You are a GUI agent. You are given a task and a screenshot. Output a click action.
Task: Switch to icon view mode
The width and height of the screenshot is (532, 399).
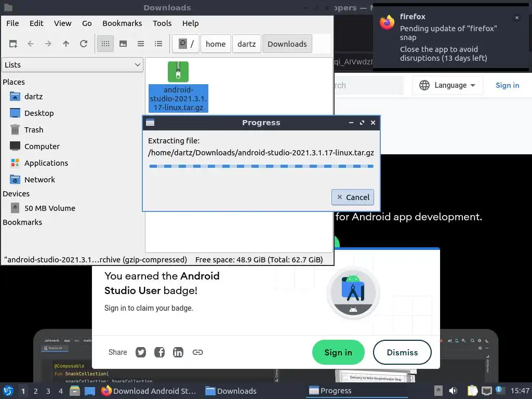tap(105, 44)
